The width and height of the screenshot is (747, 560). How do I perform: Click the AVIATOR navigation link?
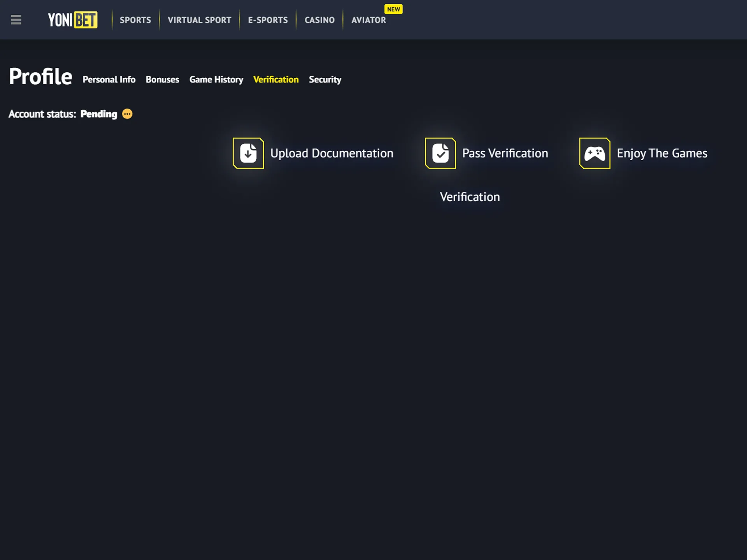pos(368,19)
